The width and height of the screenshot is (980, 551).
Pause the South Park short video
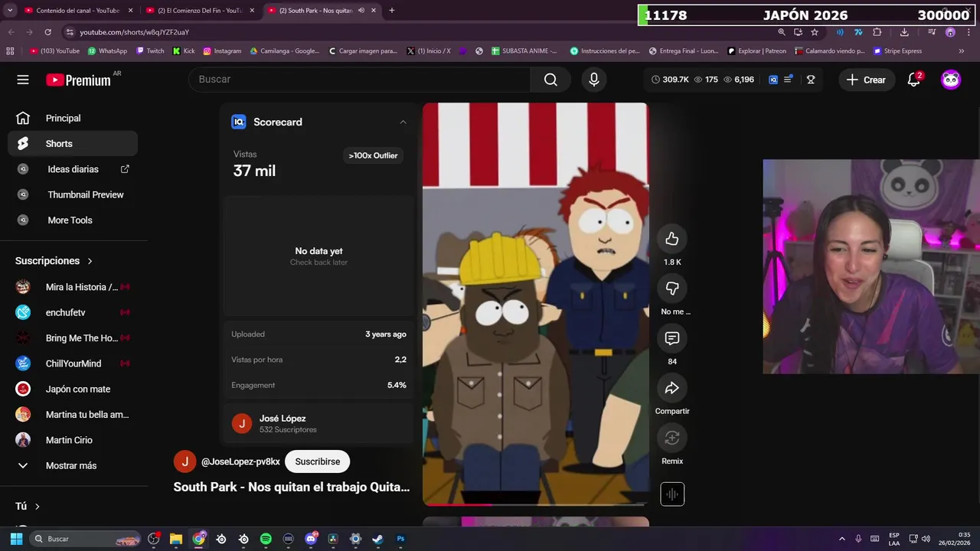click(x=536, y=304)
